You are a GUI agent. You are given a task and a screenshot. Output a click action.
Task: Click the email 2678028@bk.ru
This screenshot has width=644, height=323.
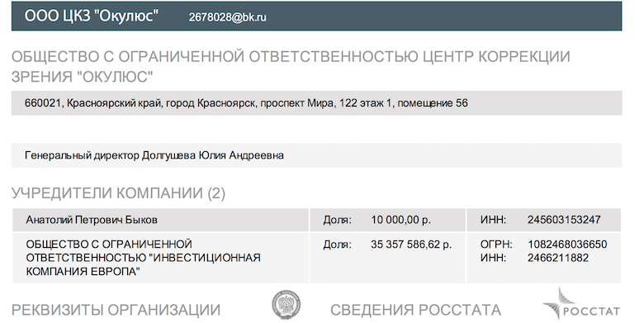pyautogui.click(x=227, y=17)
